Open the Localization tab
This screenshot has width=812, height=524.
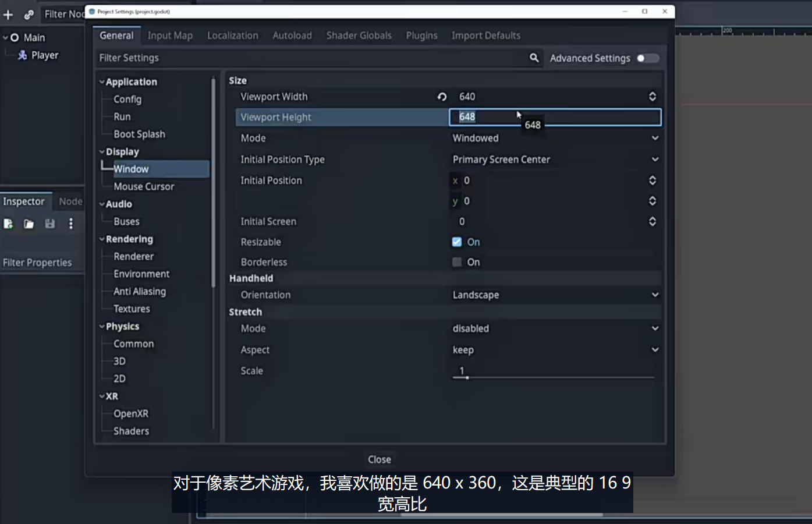pyautogui.click(x=233, y=36)
